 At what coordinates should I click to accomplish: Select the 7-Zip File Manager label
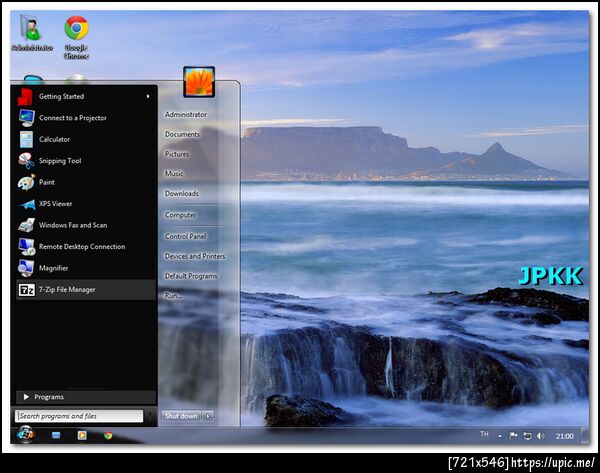(67, 290)
